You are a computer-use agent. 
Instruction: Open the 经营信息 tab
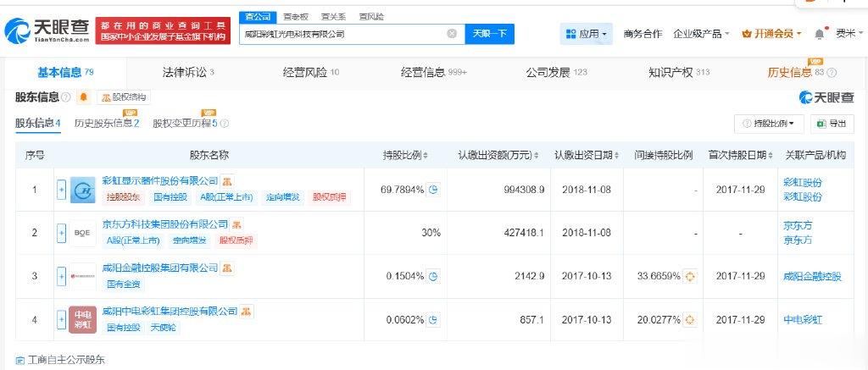[x=434, y=73]
